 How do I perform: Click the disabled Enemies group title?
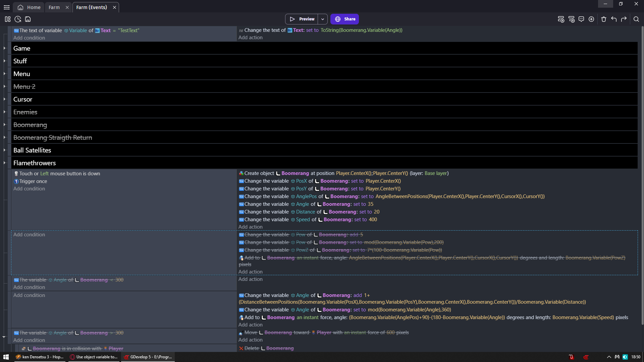point(25,112)
